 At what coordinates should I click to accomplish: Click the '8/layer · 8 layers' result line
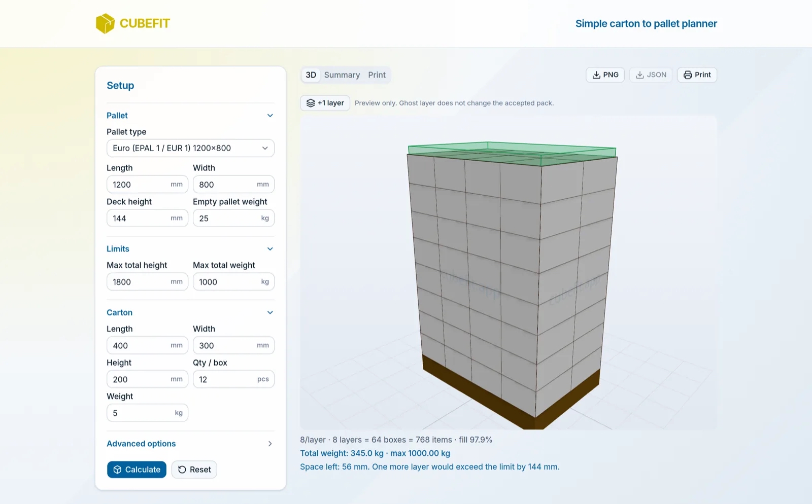tap(396, 440)
